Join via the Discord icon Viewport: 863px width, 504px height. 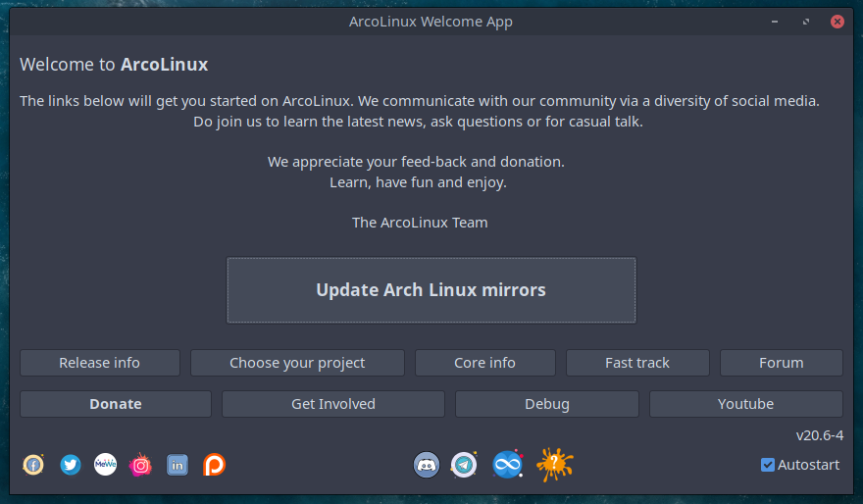[x=427, y=465]
